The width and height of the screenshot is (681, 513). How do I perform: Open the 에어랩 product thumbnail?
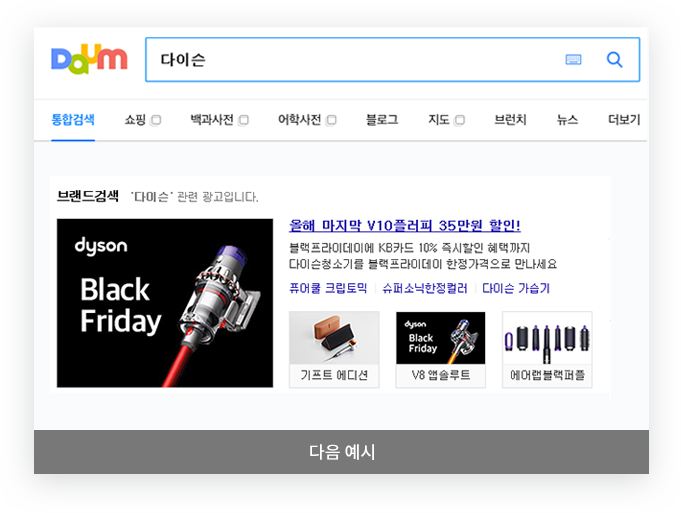(547, 349)
